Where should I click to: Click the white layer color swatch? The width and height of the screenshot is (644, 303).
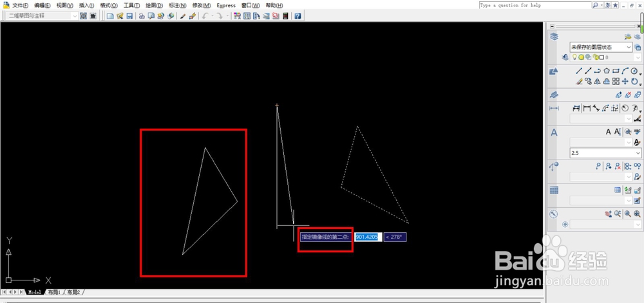(x=601, y=57)
